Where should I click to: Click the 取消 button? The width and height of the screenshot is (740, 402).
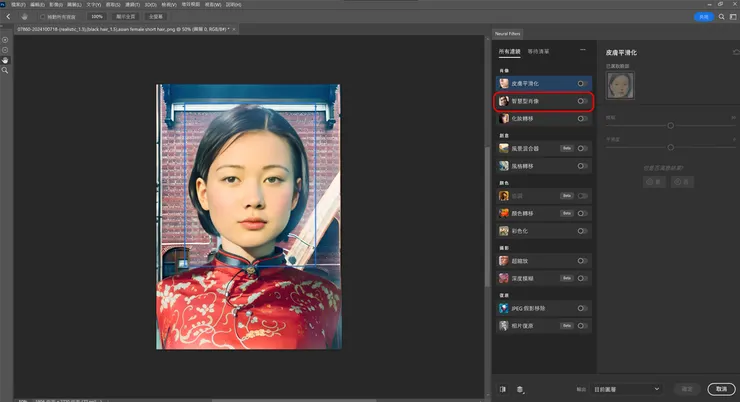720,388
